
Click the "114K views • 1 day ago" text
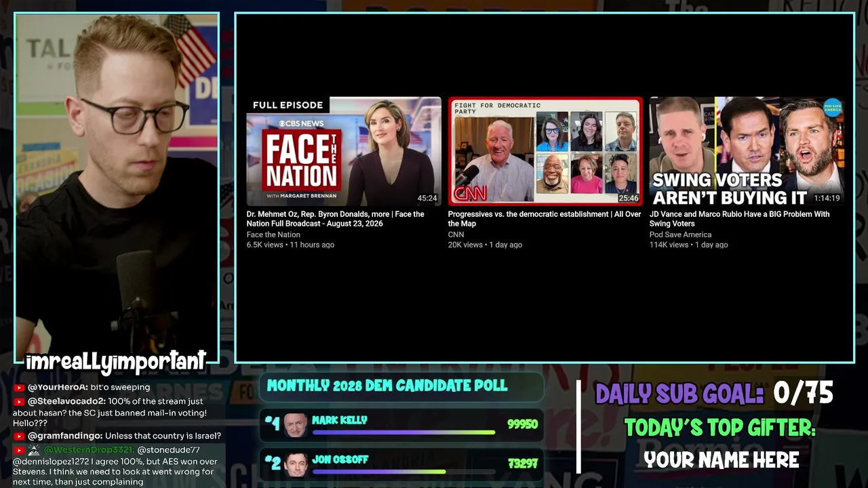(x=688, y=245)
